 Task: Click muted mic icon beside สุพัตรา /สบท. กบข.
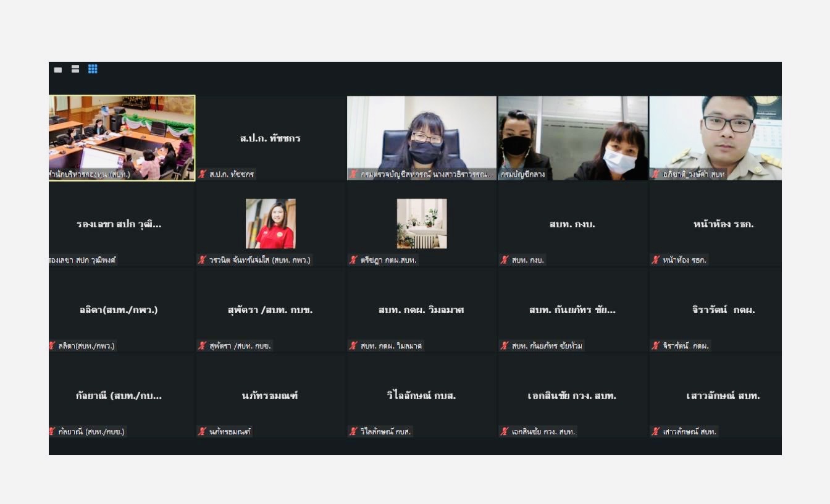tap(202, 346)
